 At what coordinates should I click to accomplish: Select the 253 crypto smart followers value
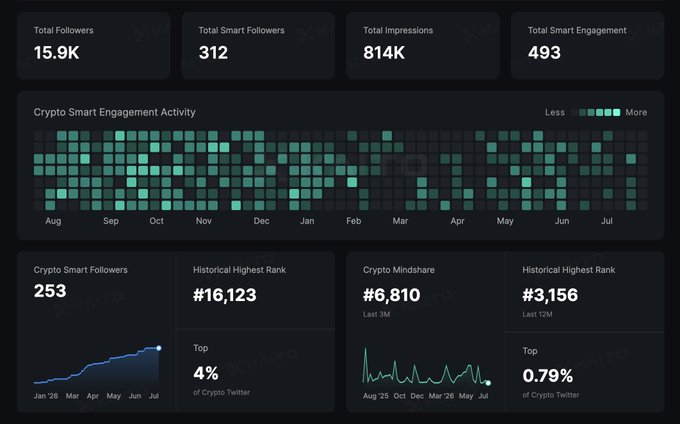point(50,290)
